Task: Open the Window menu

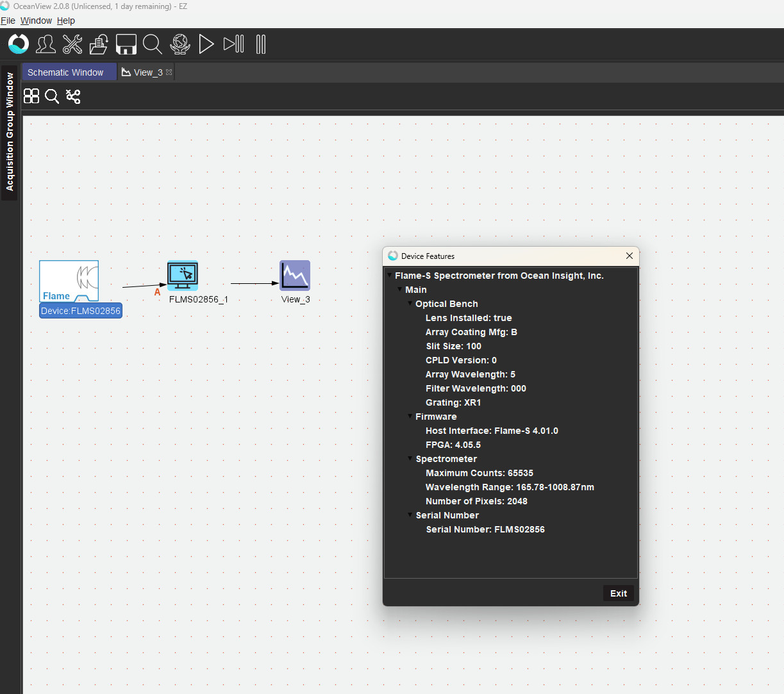Action: tap(36, 21)
